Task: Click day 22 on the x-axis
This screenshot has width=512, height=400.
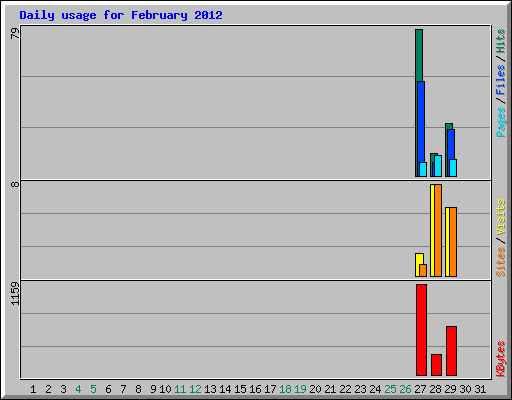Action: pyautogui.click(x=345, y=389)
